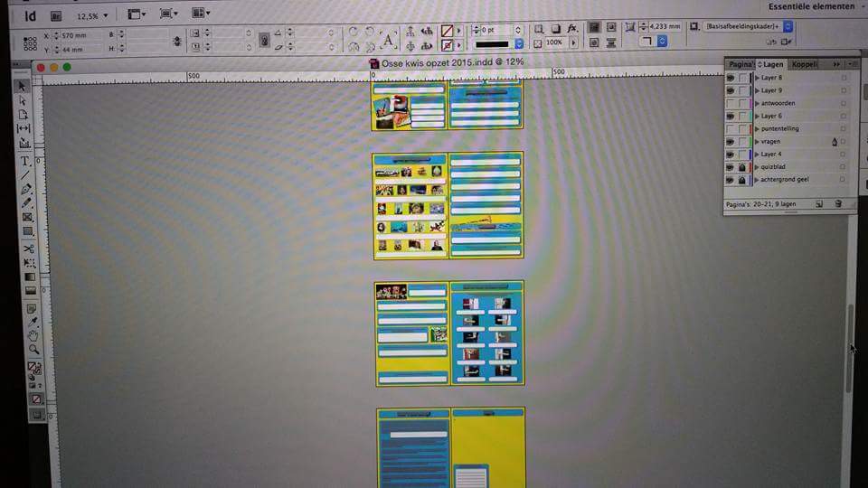Select the Layer 4 row

click(792, 155)
